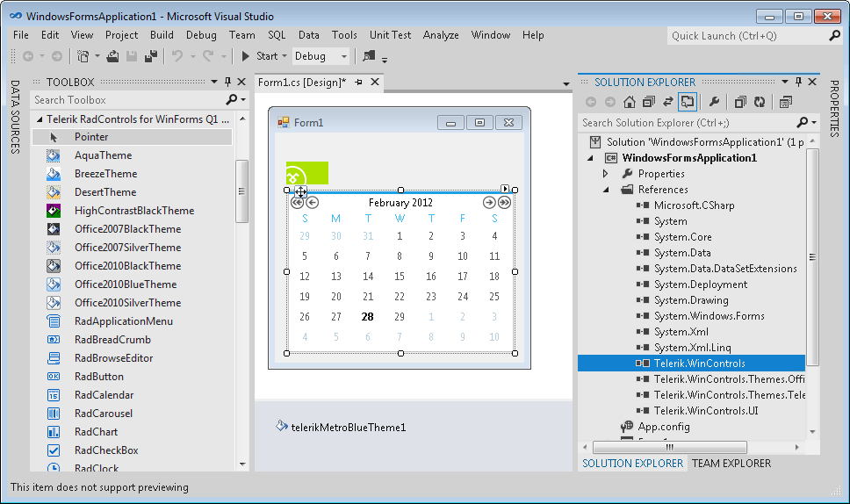Viewport: 850px width, 504px height.
Task: Click date 15 in calendar
Action: coord(400,277)
